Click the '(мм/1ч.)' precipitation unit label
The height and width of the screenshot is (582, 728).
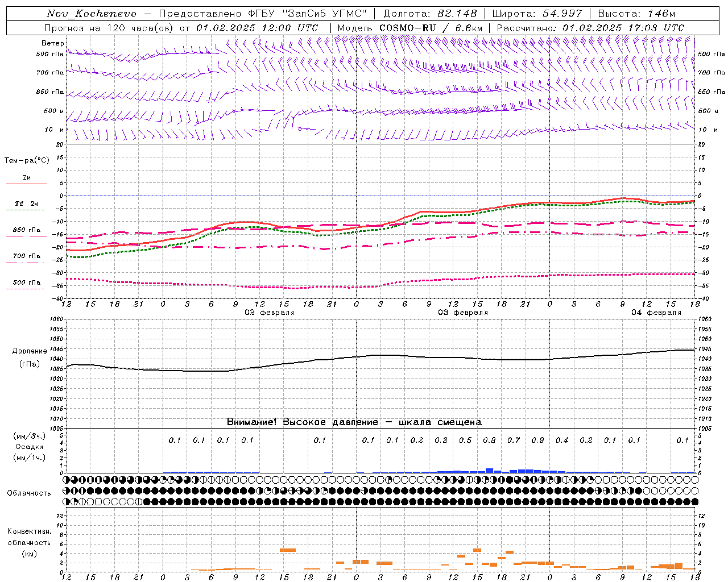[28, 458]
